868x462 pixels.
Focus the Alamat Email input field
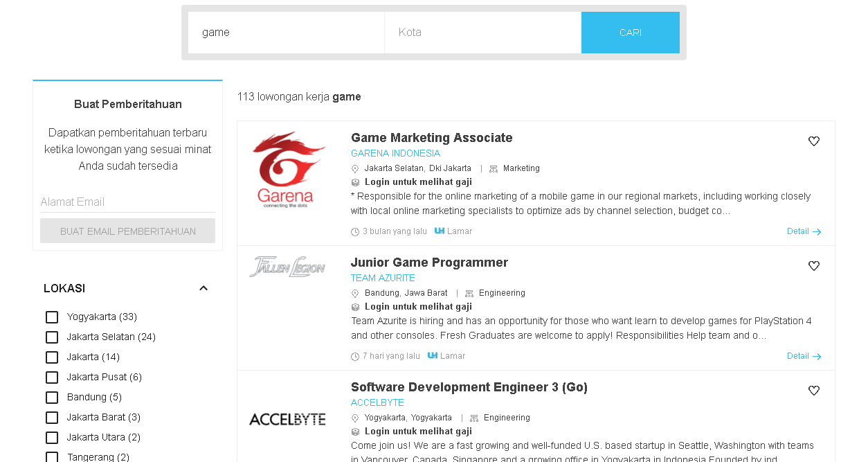pos(127,202)
